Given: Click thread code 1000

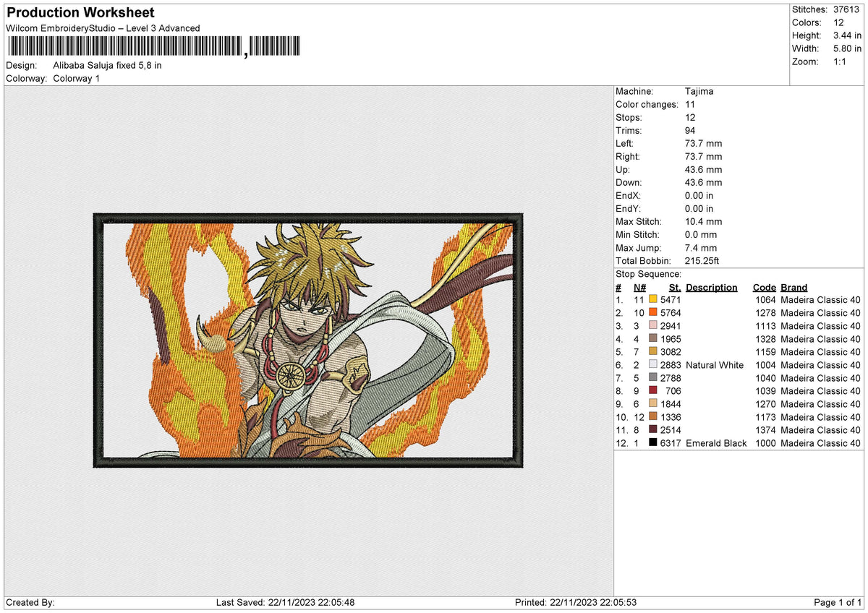Looking at the screenshot, I should [x=765, y=442].
